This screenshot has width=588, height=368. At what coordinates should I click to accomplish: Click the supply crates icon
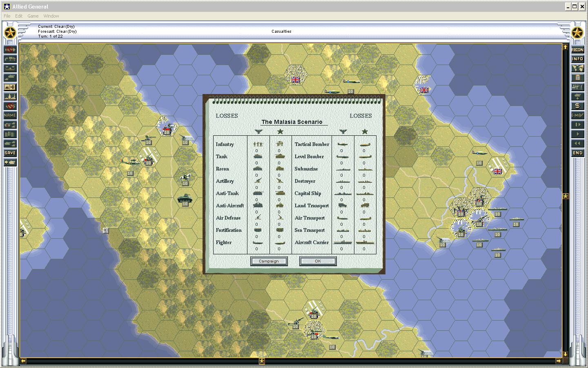(10, 134)
